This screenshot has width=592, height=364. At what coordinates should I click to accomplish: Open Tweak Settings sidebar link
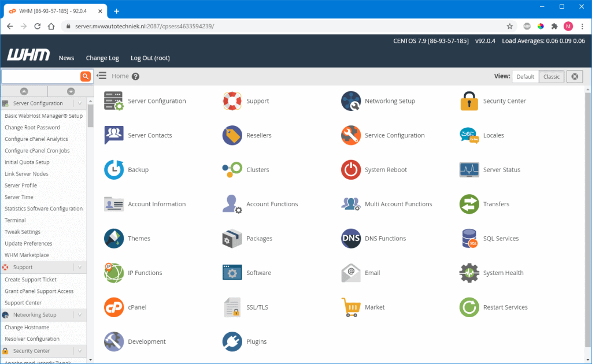23,232
